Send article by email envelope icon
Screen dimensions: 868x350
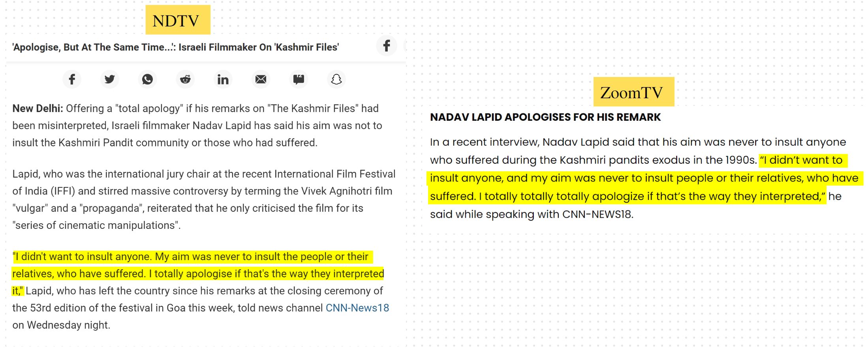pyautogui.click(x=261, y=79)
